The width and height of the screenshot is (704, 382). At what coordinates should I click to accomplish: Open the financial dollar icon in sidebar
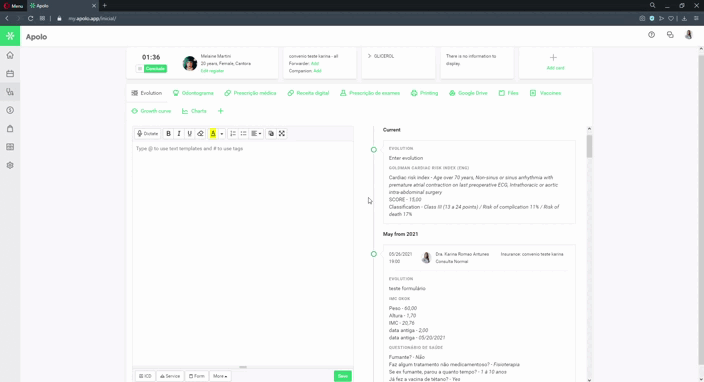coord(10,110)
